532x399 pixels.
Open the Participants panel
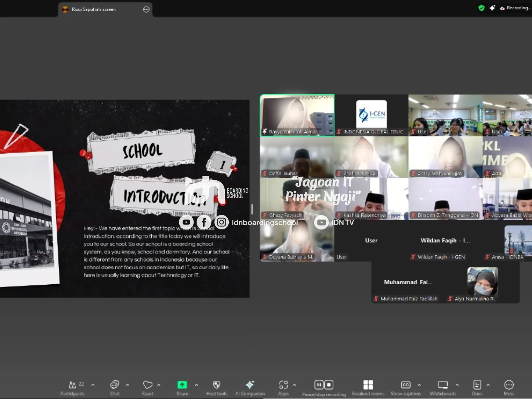[x=72, y=388]
